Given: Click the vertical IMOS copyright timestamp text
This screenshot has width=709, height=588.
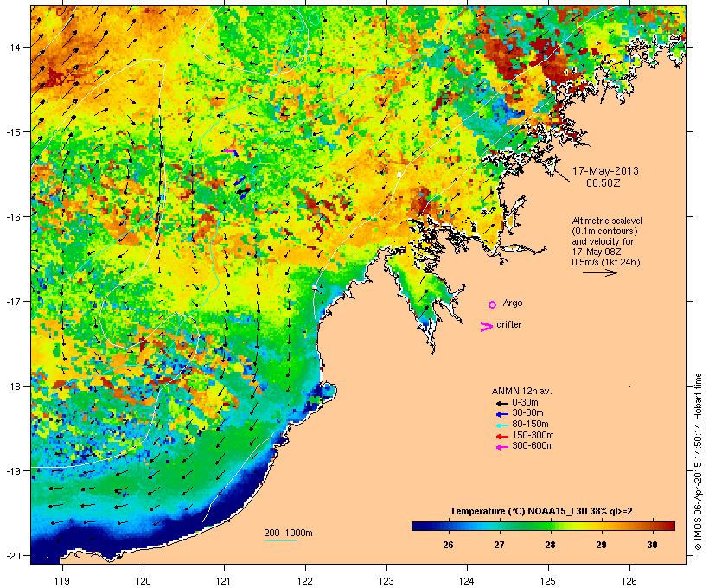Looking at the screenshot, I should pyautogui.click(x=698, y=463).
